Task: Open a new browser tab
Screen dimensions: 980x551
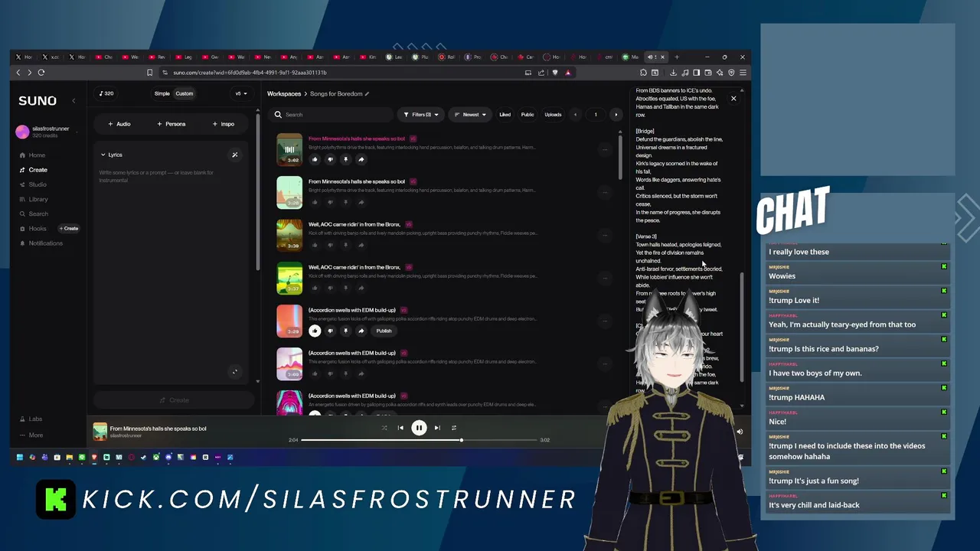Action: (x=677, y=57)
